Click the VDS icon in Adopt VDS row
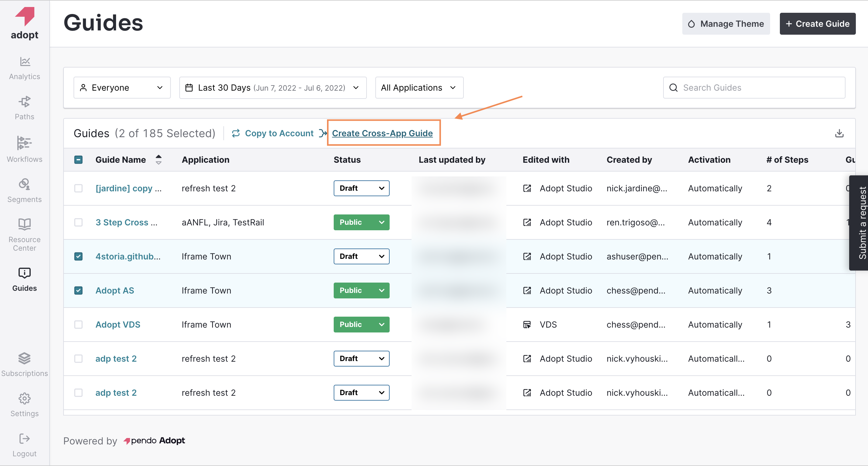This screenshot has height=466, width=868. 527,324
